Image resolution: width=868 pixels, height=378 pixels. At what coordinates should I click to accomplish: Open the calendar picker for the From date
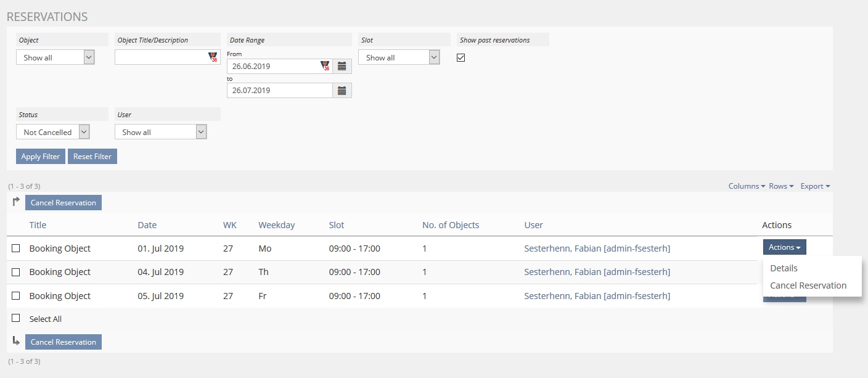click(342, 66)
